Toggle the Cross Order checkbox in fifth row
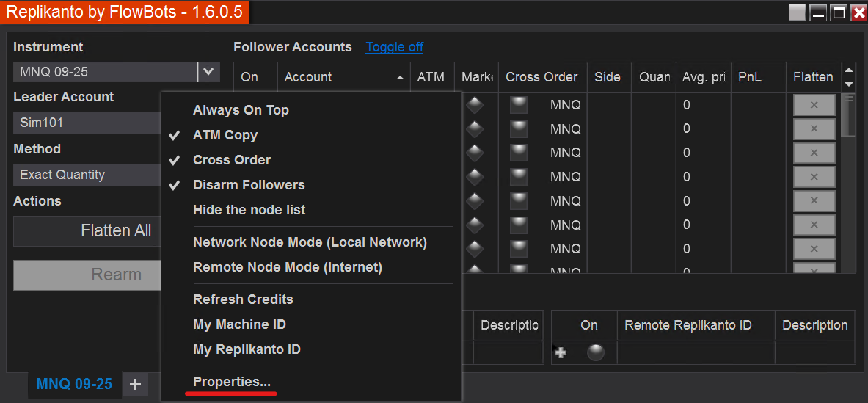Screen dimensions: 868x403 [519, 200]
